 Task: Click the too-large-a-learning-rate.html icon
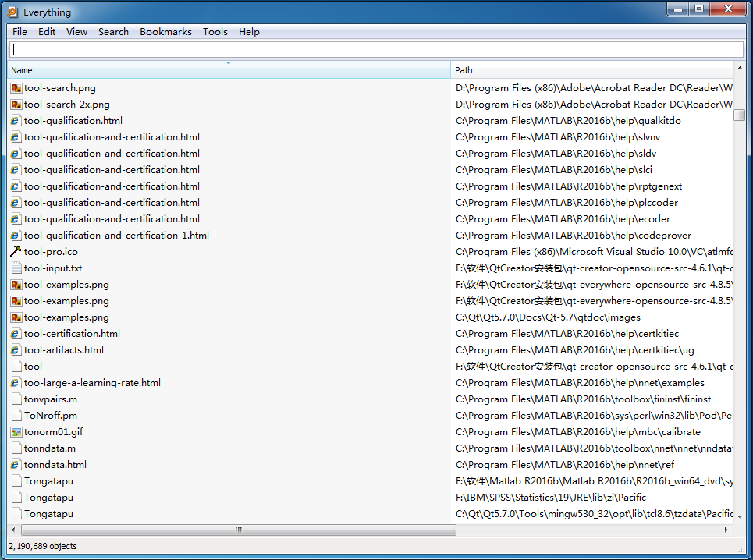coord(16,382)
